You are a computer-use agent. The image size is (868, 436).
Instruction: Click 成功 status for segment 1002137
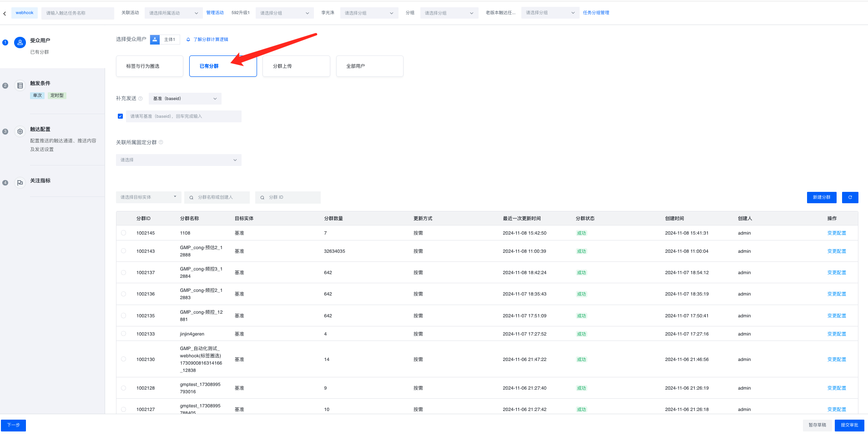581,273
